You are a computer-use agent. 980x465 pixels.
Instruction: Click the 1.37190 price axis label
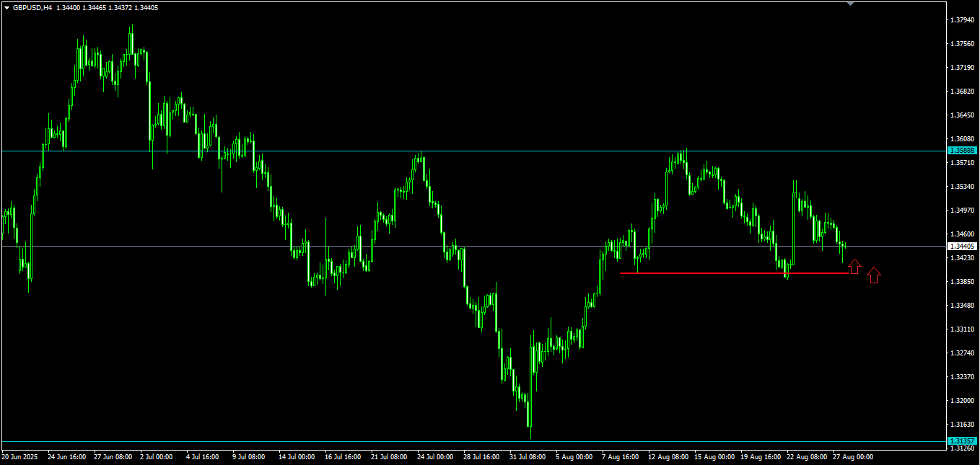[x=963, y=68]
